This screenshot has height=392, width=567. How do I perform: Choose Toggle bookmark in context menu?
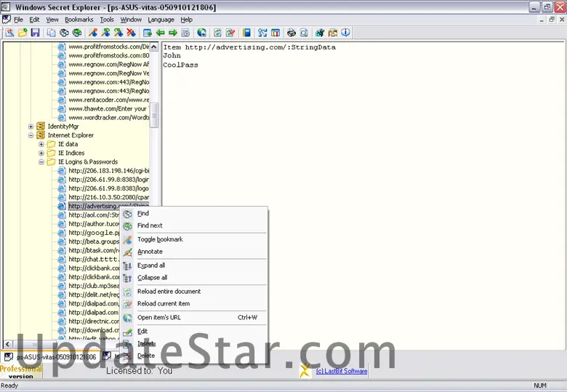coord(160,239)
